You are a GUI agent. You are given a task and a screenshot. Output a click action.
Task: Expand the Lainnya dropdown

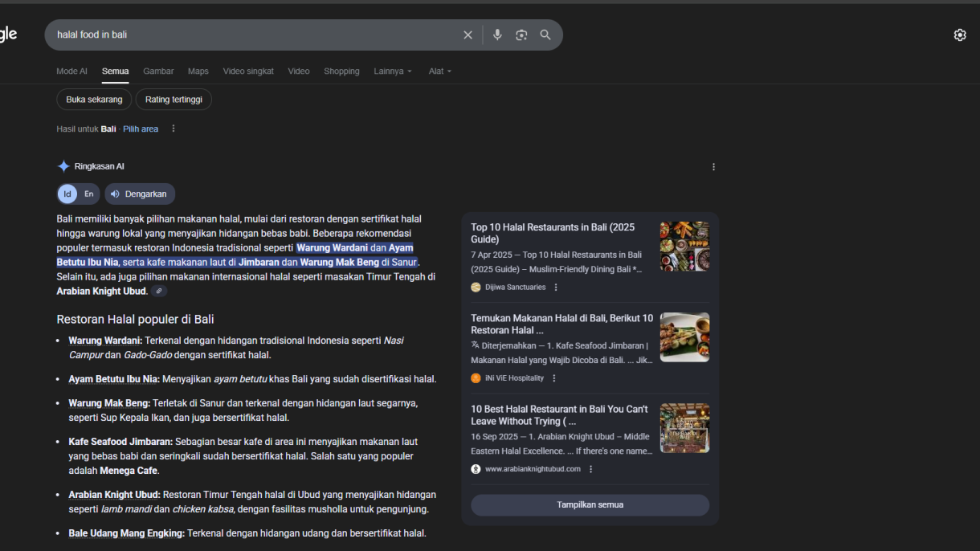point(392,71)
